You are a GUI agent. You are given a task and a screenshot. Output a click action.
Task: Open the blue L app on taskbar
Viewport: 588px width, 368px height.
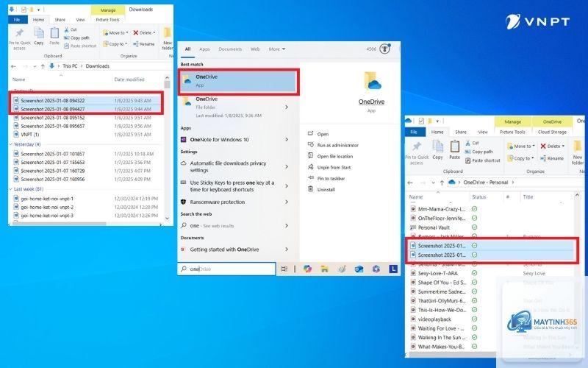point(393,269)
